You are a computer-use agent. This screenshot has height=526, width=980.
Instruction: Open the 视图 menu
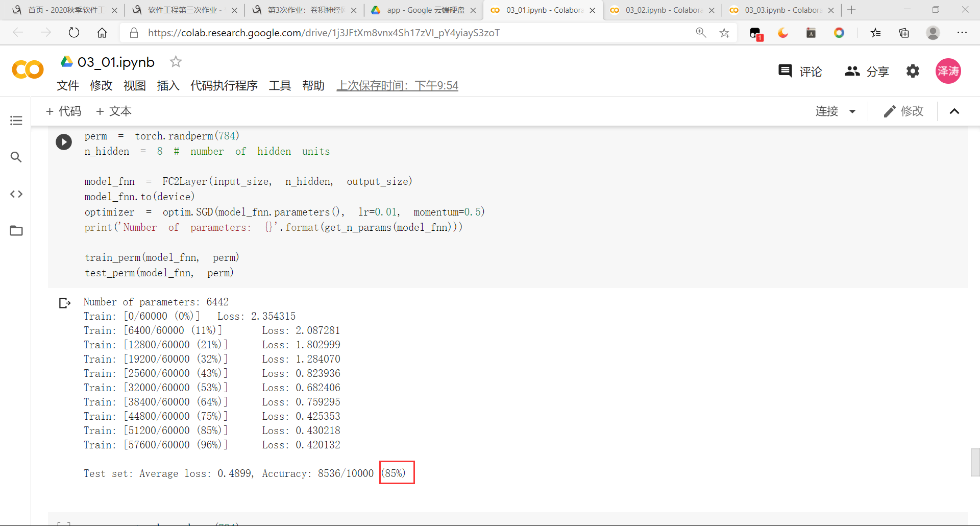click(135, 86)
